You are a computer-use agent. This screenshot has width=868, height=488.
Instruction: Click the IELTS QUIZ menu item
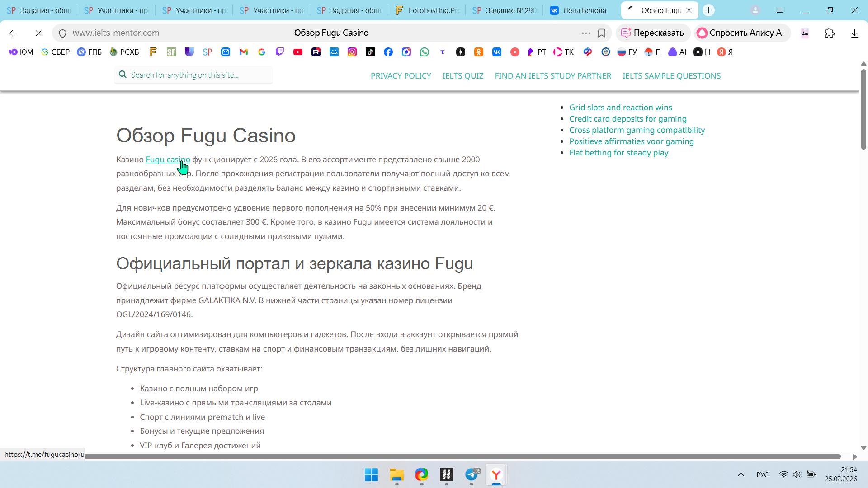coord(462,76)
